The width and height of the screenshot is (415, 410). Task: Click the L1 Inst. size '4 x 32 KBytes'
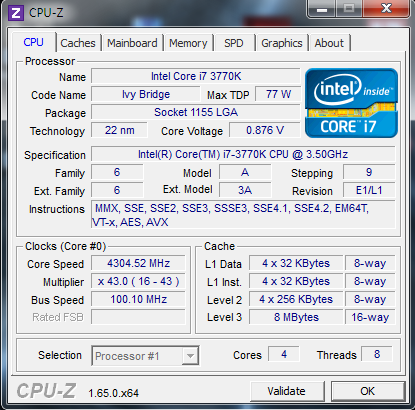(296, 281)
